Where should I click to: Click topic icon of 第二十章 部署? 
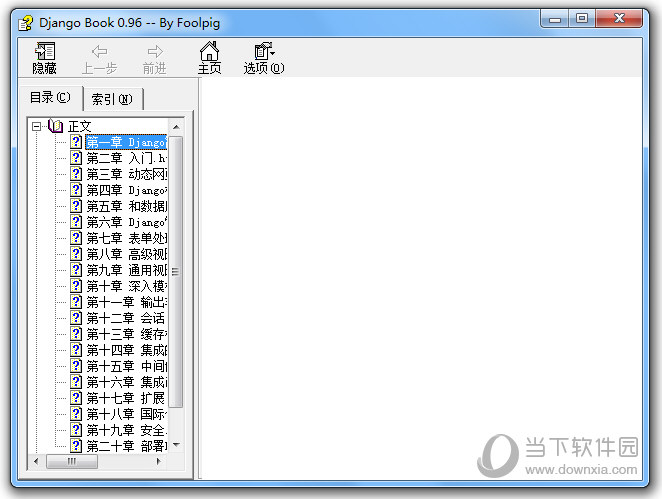coord(76,446)
